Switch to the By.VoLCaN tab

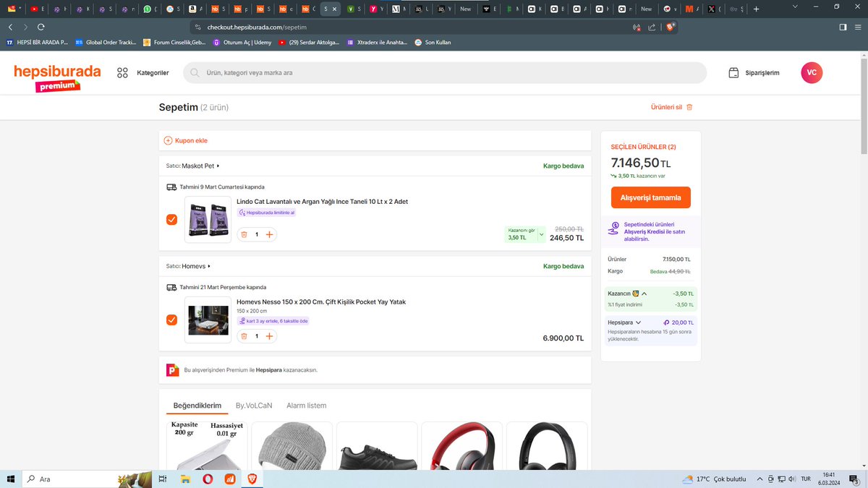[254, 406]
